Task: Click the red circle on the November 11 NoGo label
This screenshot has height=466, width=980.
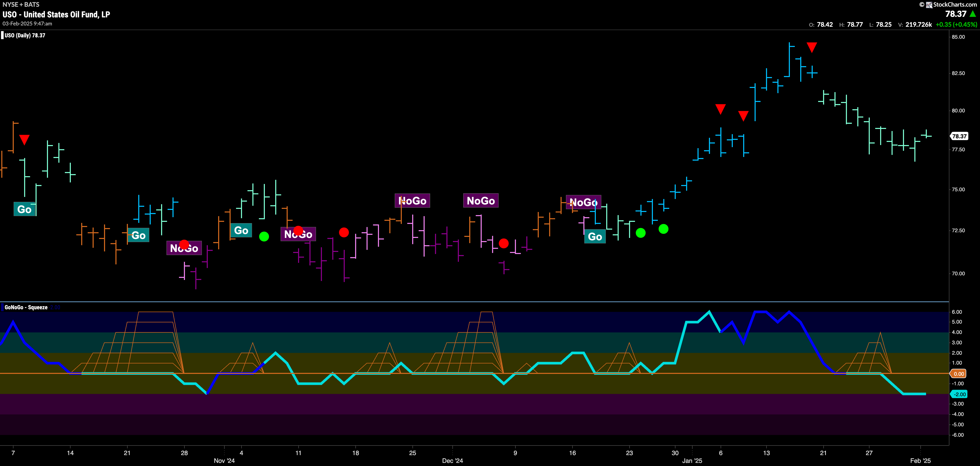Action: coord(298,230)
